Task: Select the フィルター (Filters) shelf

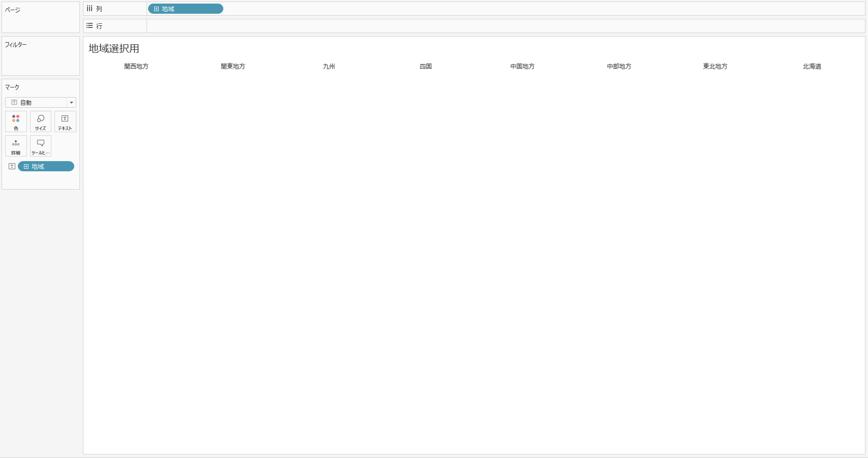Action: tap(40, 58)
